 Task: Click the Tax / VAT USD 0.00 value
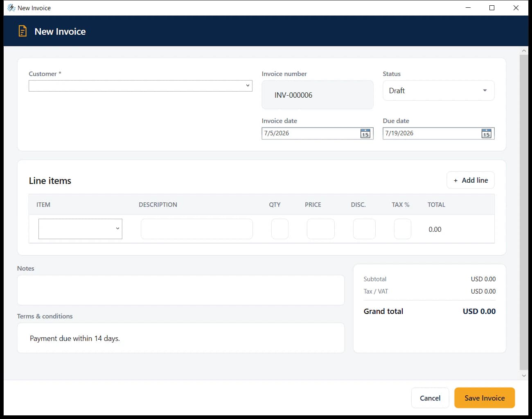tap(483, 291)
